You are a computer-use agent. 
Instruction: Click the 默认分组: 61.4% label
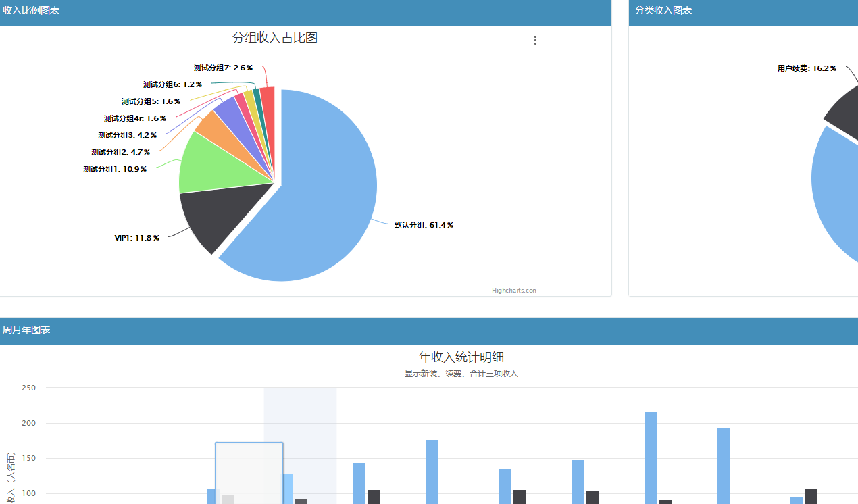[x=424, y=225]
